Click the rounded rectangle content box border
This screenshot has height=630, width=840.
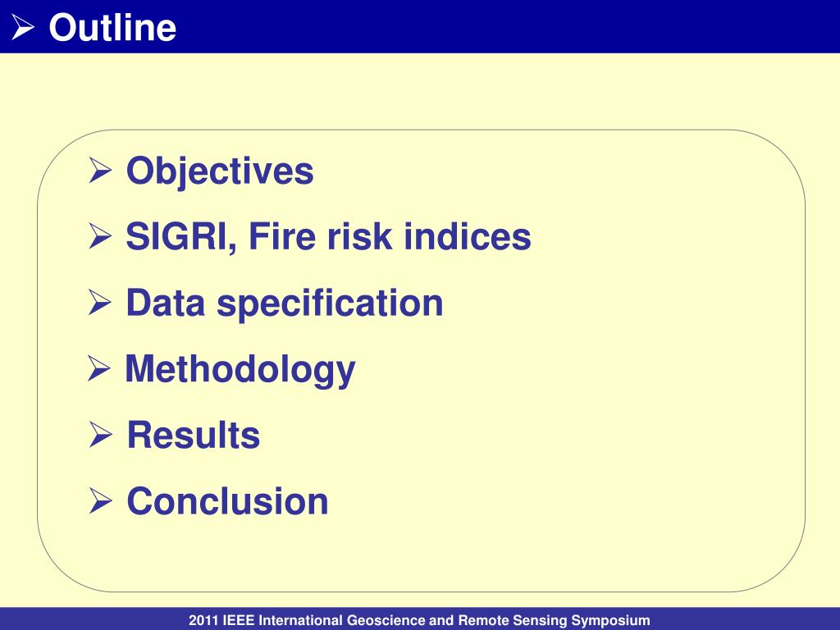tap(421, 130)
